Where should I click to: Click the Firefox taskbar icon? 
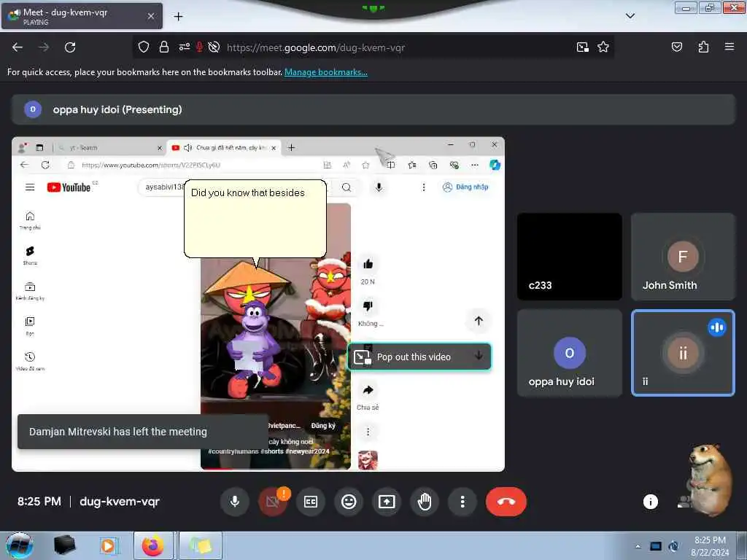click(152, 545)
